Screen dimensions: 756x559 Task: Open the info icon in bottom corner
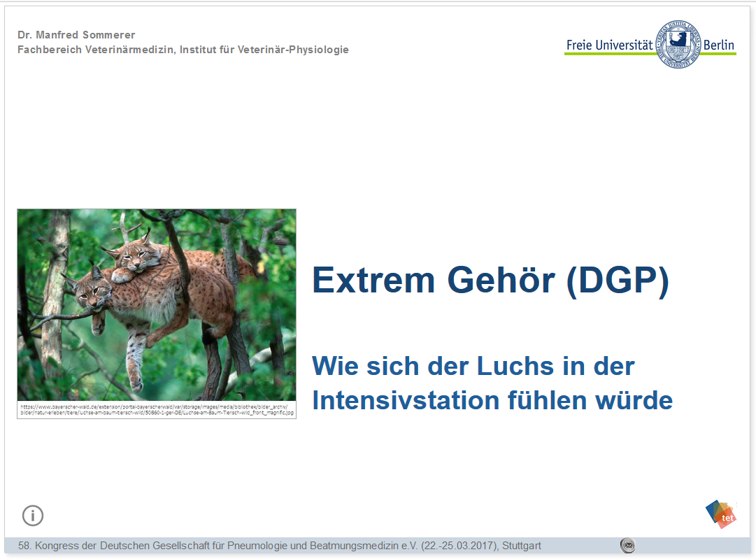[33, 516]
